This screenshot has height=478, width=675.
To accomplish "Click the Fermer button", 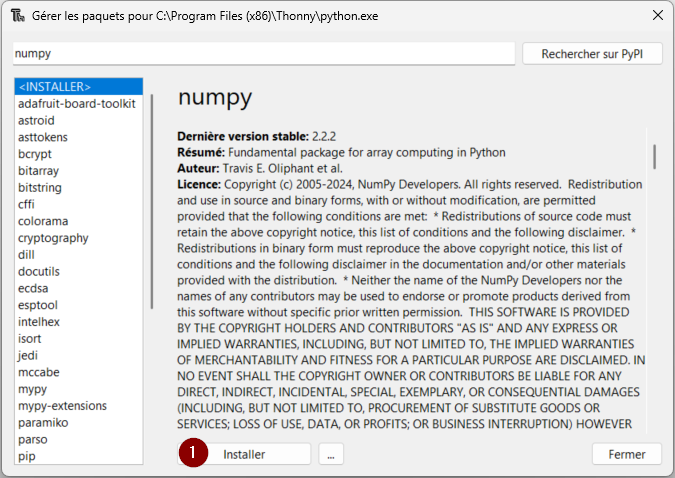I will click(626, 454).
